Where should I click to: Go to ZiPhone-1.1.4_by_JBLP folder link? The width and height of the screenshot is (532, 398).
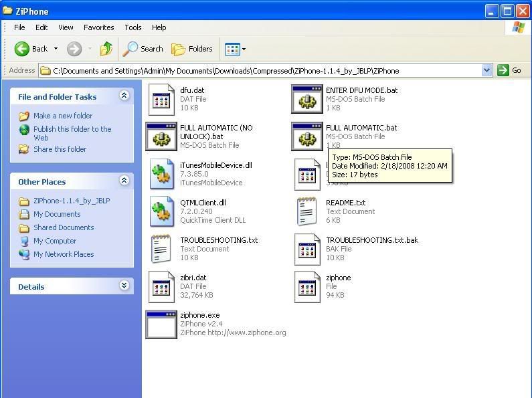coord(72,201)
